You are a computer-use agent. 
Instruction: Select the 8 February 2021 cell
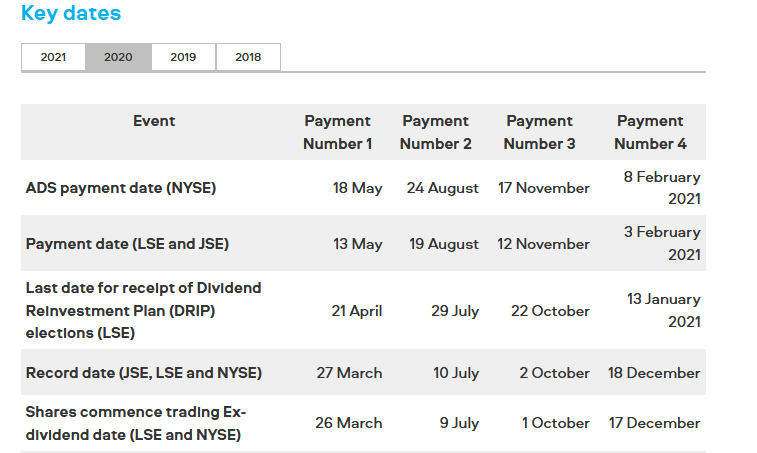tap(662, 188)
